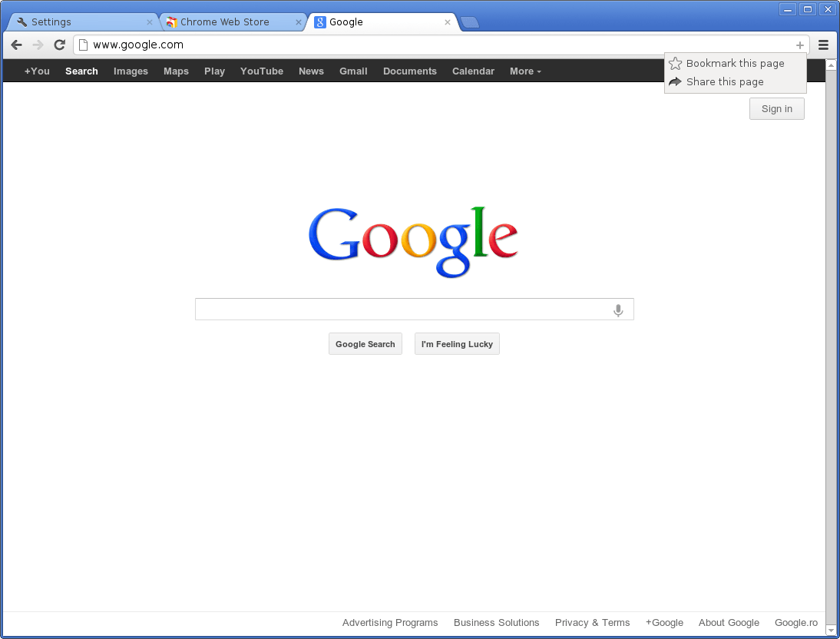Click the share arrow icon

tap(676, 82)
